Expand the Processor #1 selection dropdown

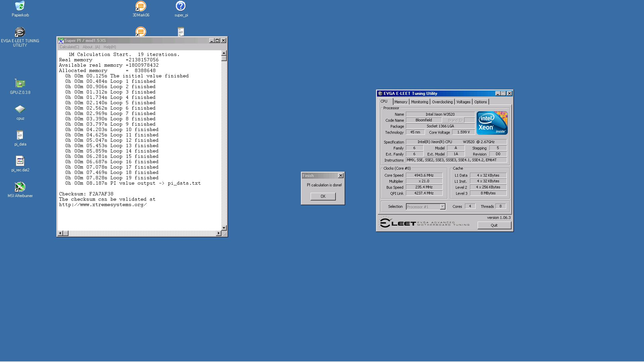click(442, 207)
